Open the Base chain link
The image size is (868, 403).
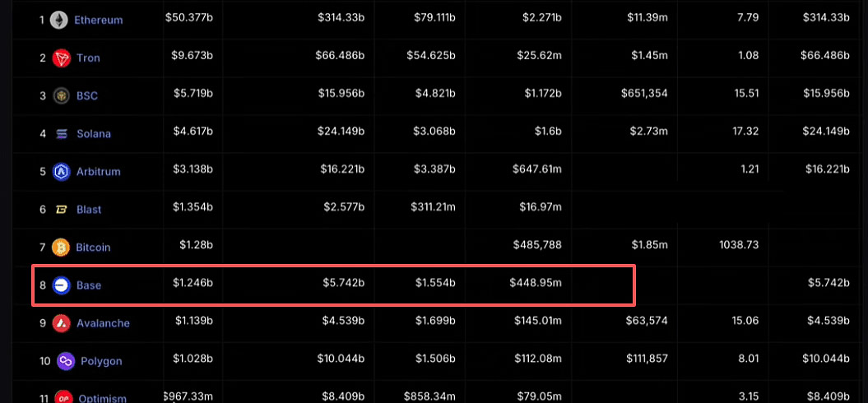point(89,285)
